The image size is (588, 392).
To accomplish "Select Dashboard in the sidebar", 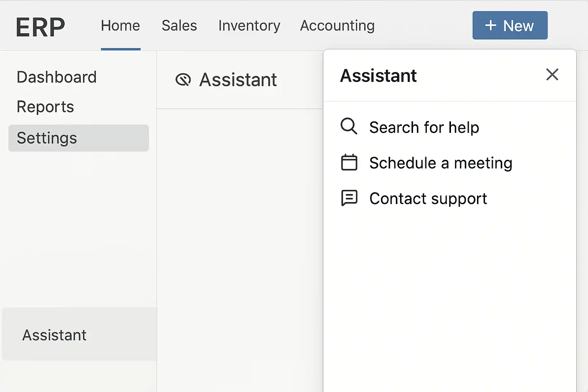I will (x=57, y=77).
